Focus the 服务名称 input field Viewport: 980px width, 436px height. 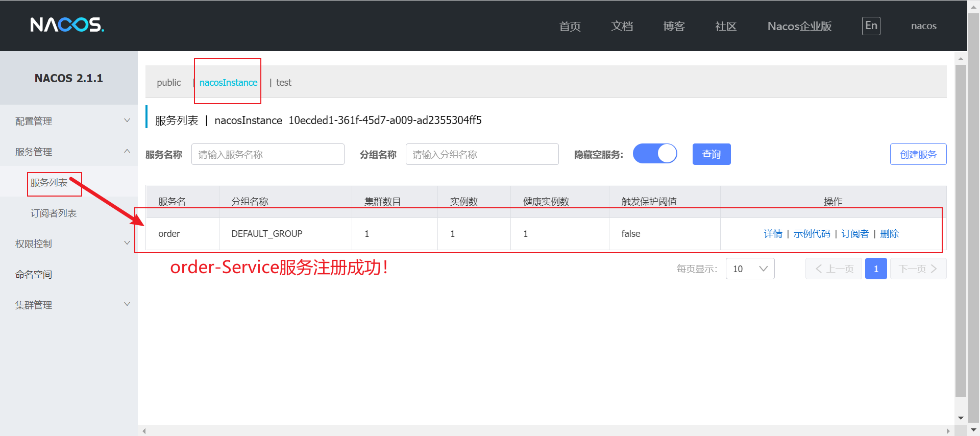point(268,154)
